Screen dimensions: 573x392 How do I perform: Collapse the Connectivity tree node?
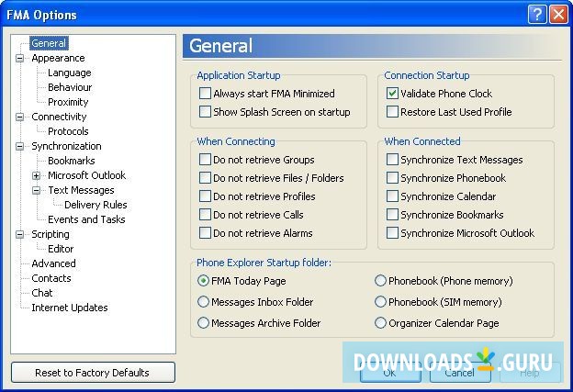(x=19, y=117)
